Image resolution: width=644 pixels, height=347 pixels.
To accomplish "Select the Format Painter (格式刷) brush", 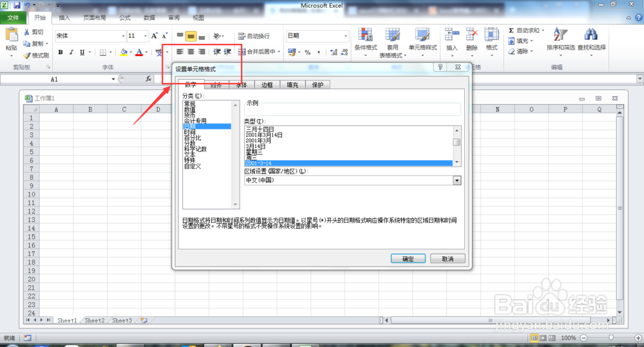I will [x=27, y=55].
